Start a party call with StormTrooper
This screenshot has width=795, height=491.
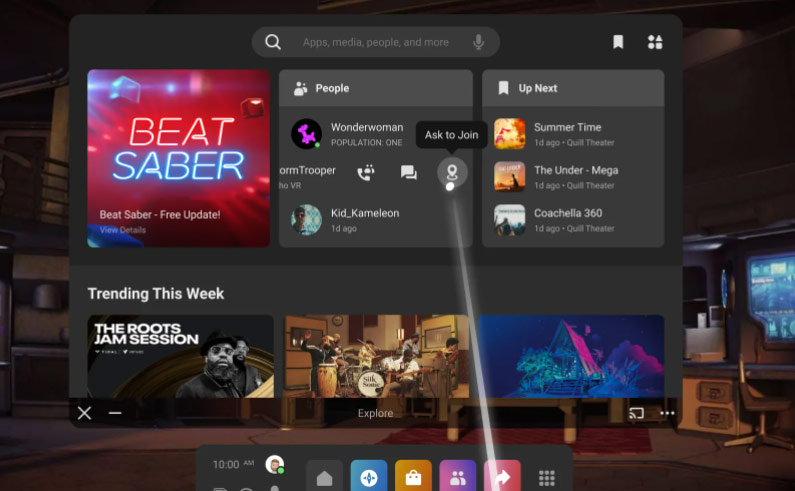(x=365, y=173)
